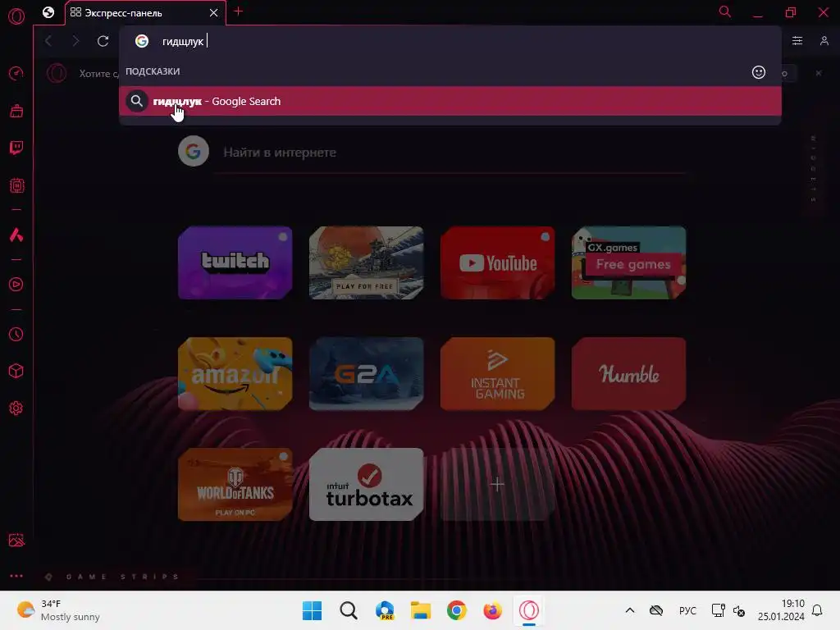840x630 pixels.
Task: Open Windows notification bell
Action: pyautogui.click(x=818, y=610)
